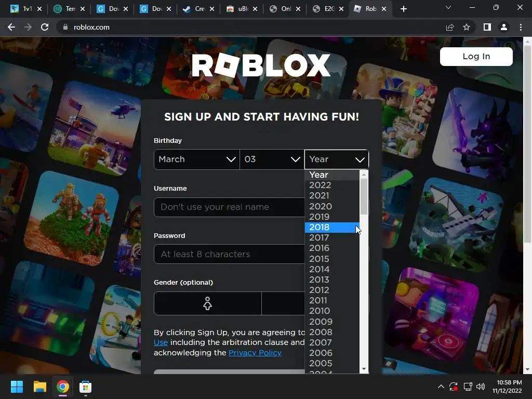Click the Chrome taskbar icon
The height and width of the screenshot is (399, 532).
(x=63, y=387)
